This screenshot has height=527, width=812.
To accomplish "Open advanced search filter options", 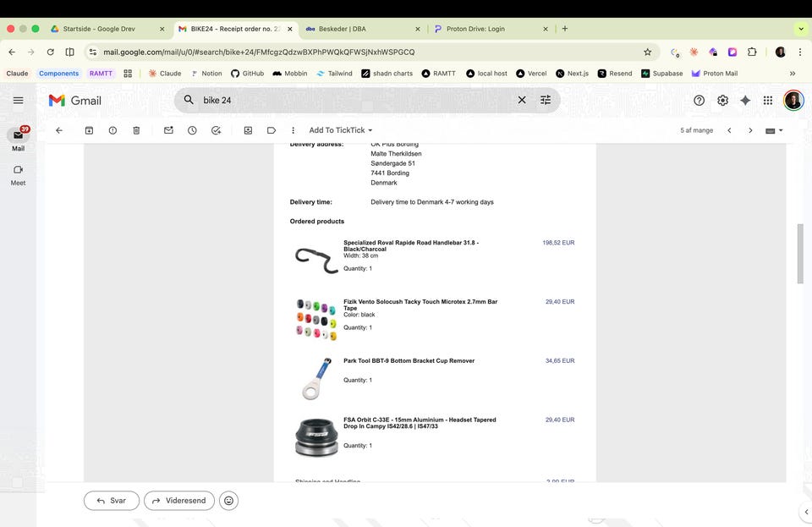I will tap(546, 100).
